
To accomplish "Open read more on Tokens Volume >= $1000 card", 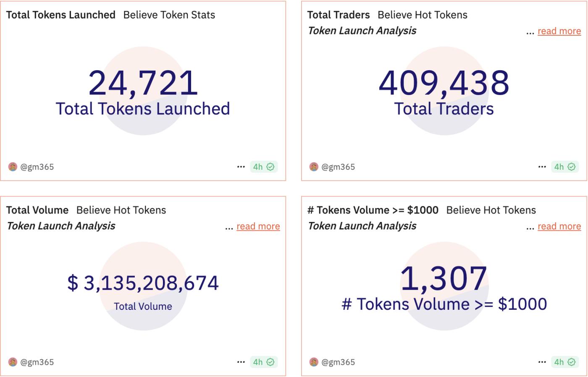I will point(559,226).
